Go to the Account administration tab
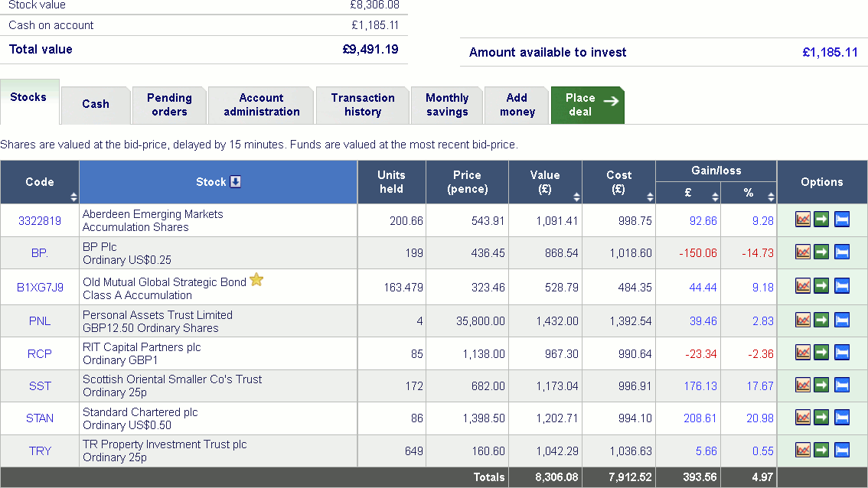The image size is (868, 488). click(x=261, y=105)
